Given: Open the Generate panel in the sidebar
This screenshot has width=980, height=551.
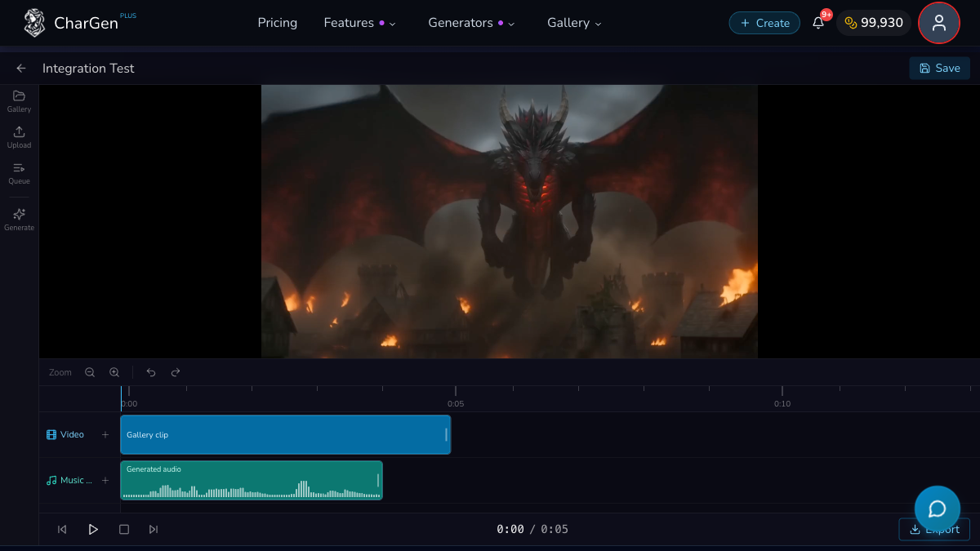Looking at the screenshot, I should tap(18, 219).
